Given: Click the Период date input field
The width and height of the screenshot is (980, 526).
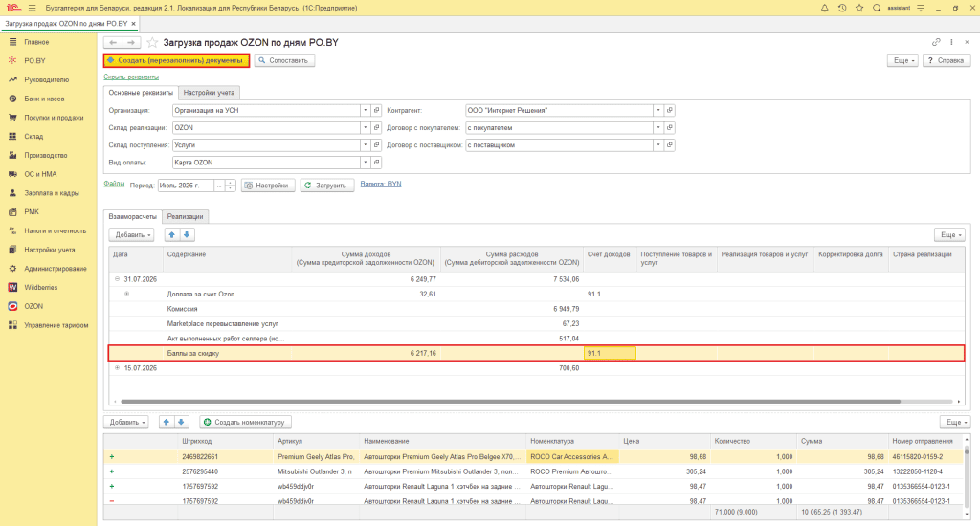Looking at the screenshot, I should (x=186, y=186).
